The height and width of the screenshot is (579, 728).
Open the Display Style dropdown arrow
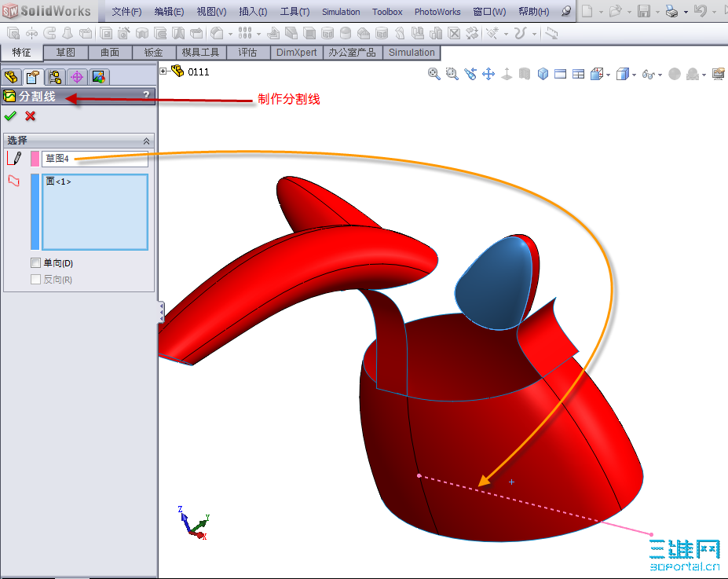coord(634,75)
